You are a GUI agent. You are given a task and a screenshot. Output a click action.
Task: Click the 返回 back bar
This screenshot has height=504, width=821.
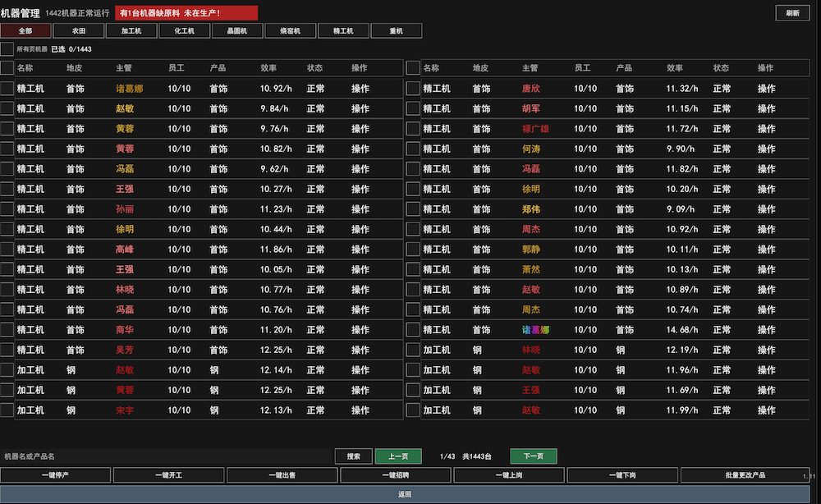(405, 494)
